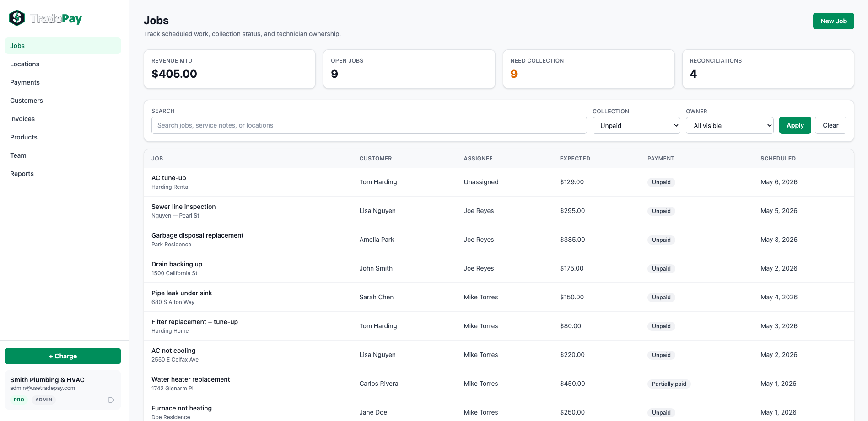Open the Owner filter dropdown
The image size is (868, 421).
pos(730,126)
